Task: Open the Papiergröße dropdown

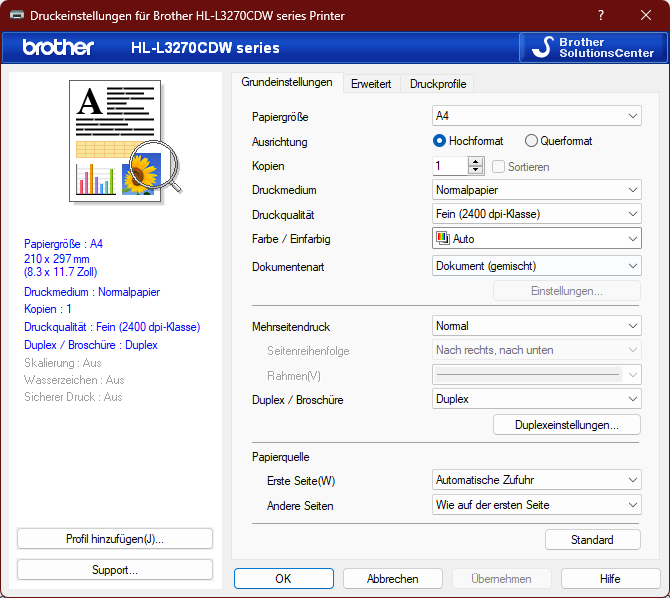Action: click(536, 116)
